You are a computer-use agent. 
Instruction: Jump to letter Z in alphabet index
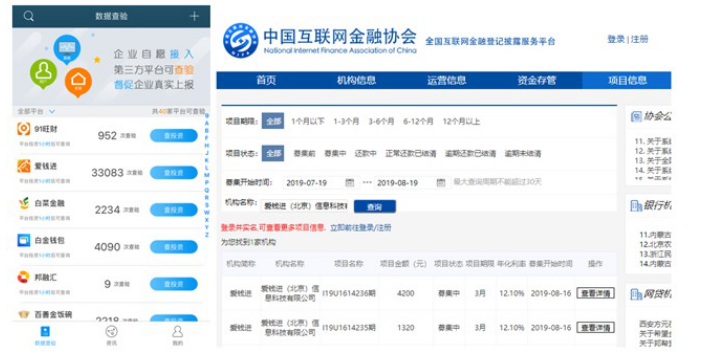207,235
